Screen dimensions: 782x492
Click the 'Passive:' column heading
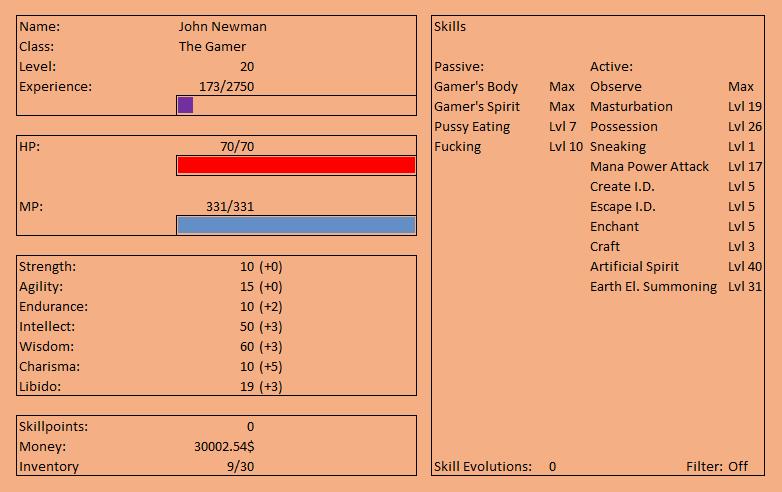coord(459,66)
